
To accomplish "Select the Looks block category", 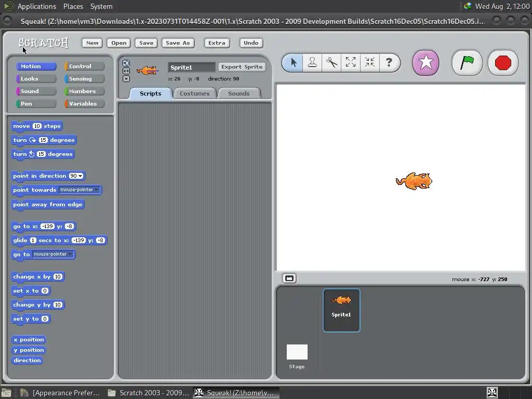I will pos(36,79).
